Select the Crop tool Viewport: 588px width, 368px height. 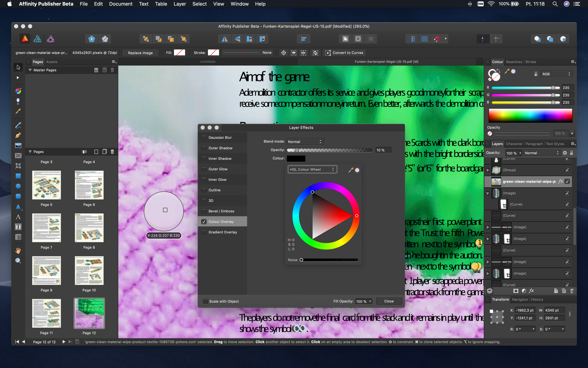click(18, 166)
